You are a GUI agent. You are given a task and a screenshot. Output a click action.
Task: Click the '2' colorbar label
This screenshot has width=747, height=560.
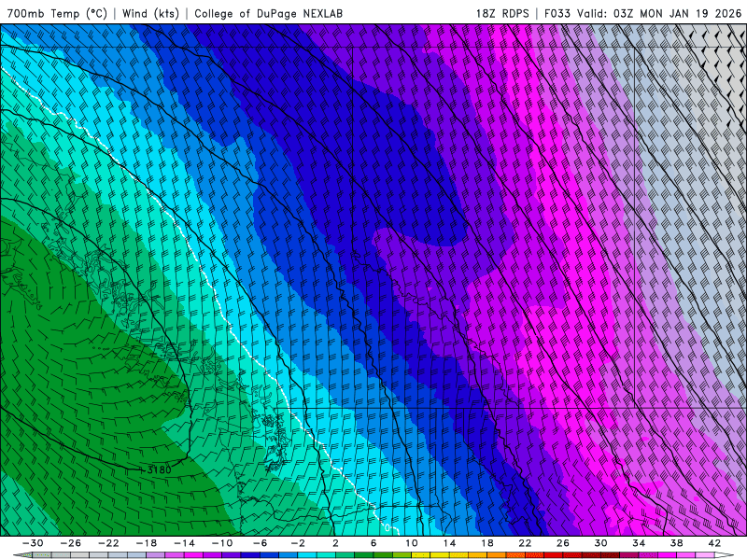point(336,543)
